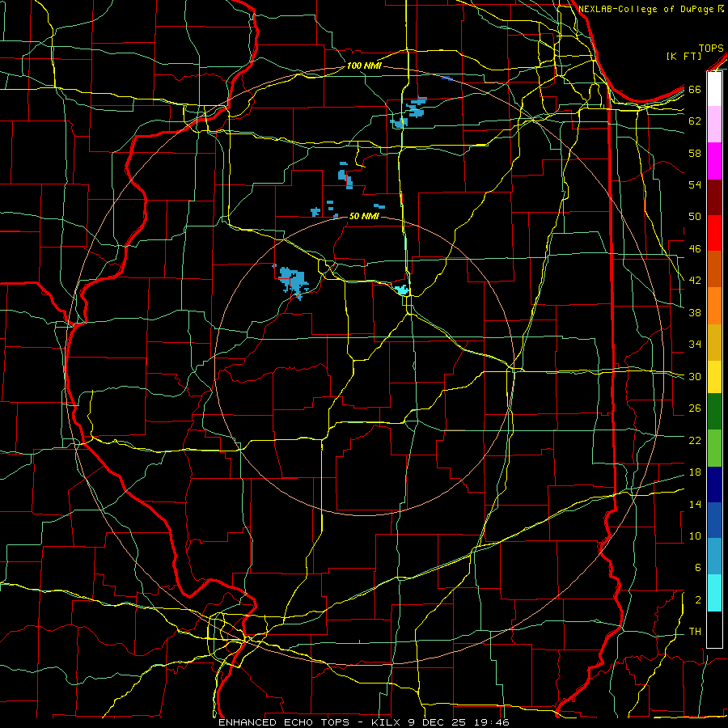Click the medium blue 14 kft swatch
The height and width of the screenshot is (728, 728).
tap(714, 520)
